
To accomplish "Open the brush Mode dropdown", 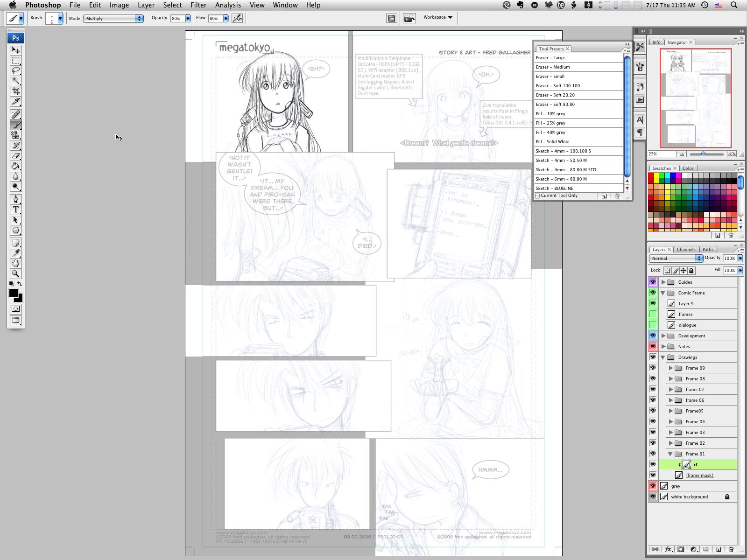I will point(113,18).
